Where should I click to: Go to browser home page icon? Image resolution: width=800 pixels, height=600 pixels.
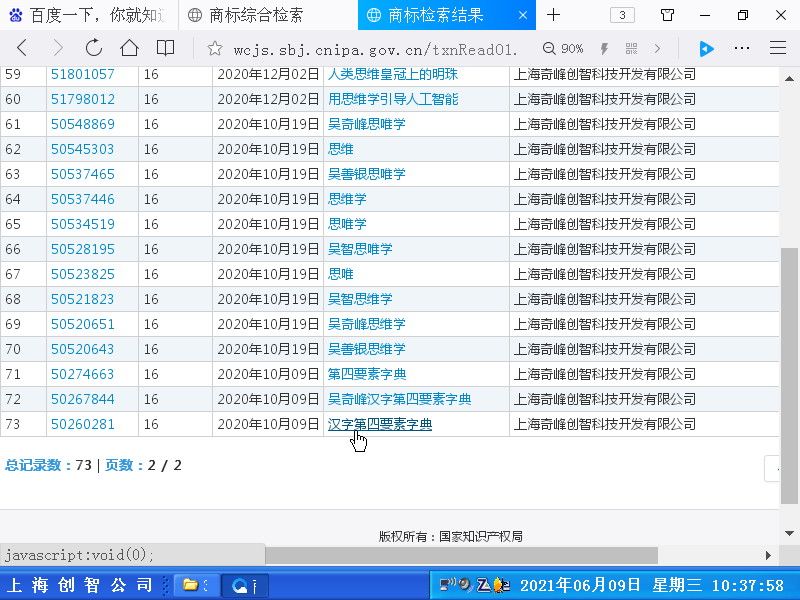click(x=129, y=48)
